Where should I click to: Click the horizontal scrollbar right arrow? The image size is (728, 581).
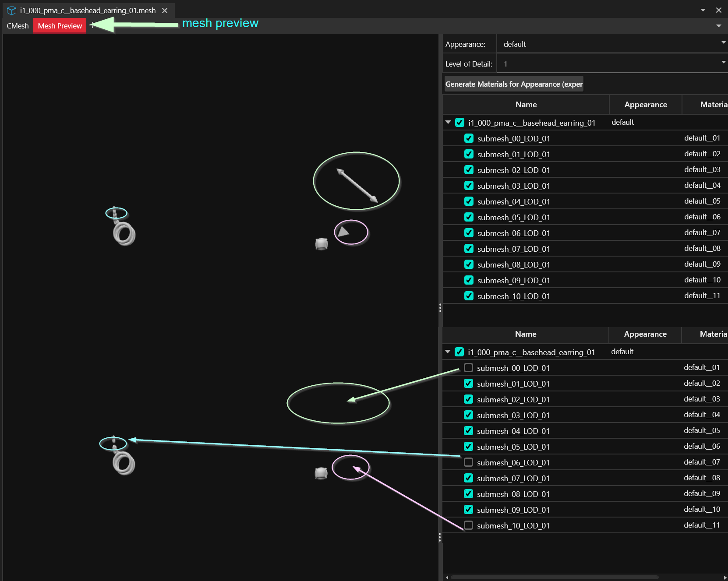[x=725, y=577]
